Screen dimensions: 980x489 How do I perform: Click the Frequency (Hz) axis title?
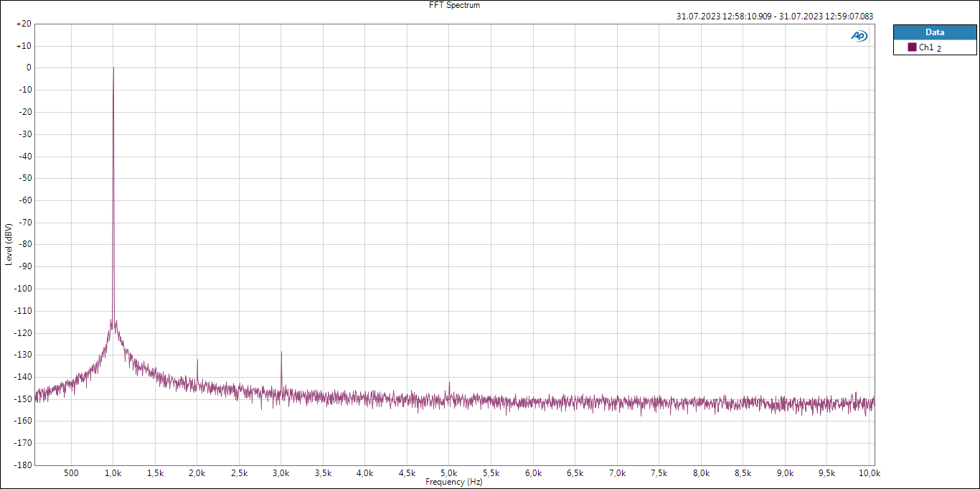tap(454, 482)
